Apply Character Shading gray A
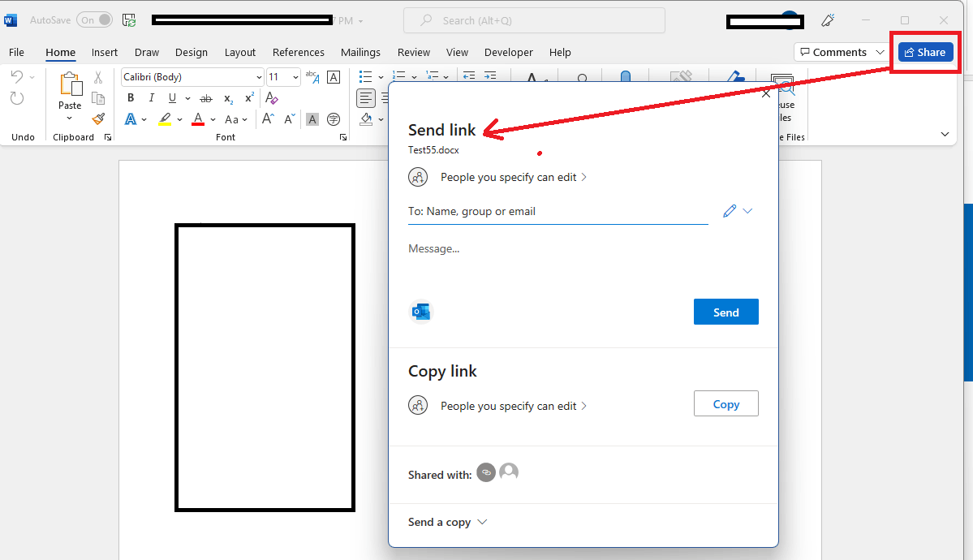Screen dimensions: 973x560 312,119
